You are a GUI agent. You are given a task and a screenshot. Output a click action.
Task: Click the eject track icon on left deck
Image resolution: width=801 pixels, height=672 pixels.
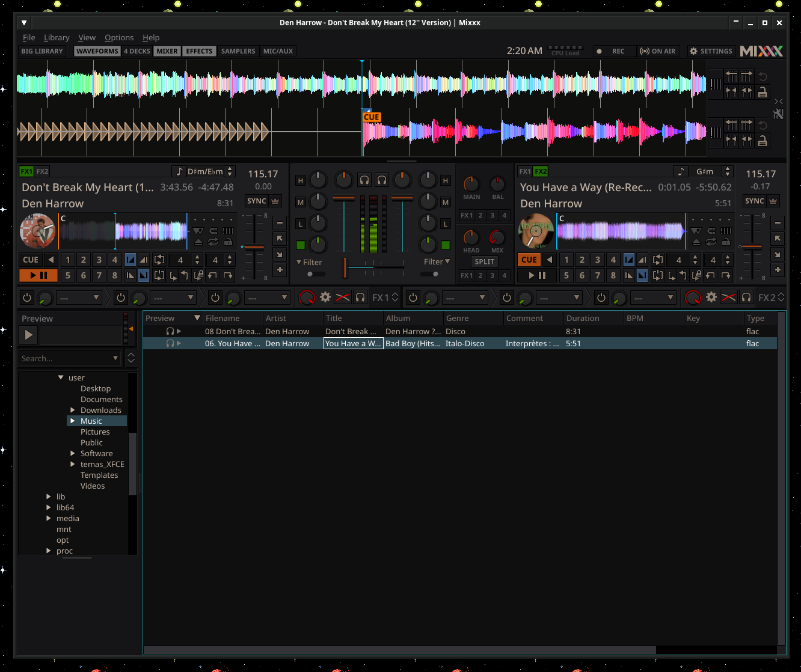198,242
